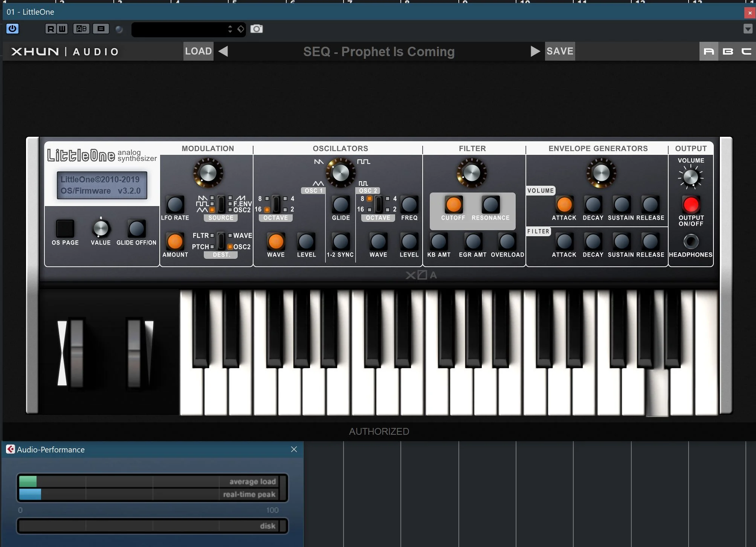
Task: Click the OSC 1 LEVEL knob
Action: (x=306, y=241)
